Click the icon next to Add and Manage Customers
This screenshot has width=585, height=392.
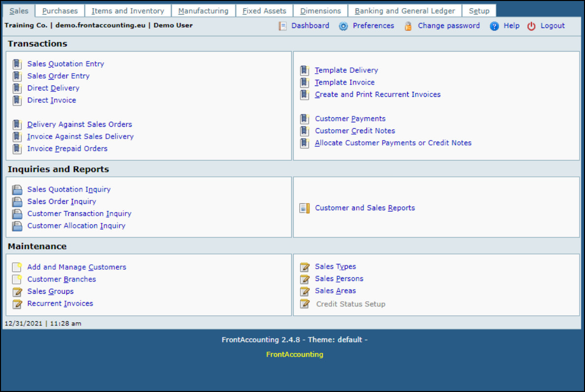tap(17, 267)
